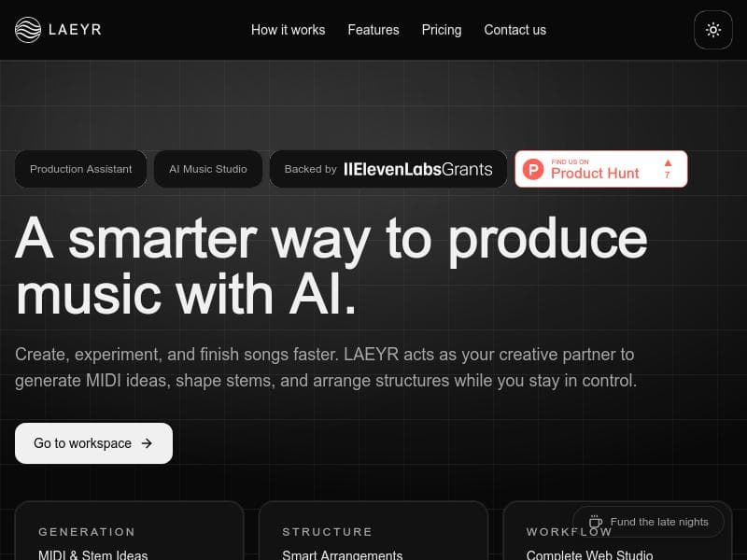Click the coffee cup icon

click(x=595, y=522)
